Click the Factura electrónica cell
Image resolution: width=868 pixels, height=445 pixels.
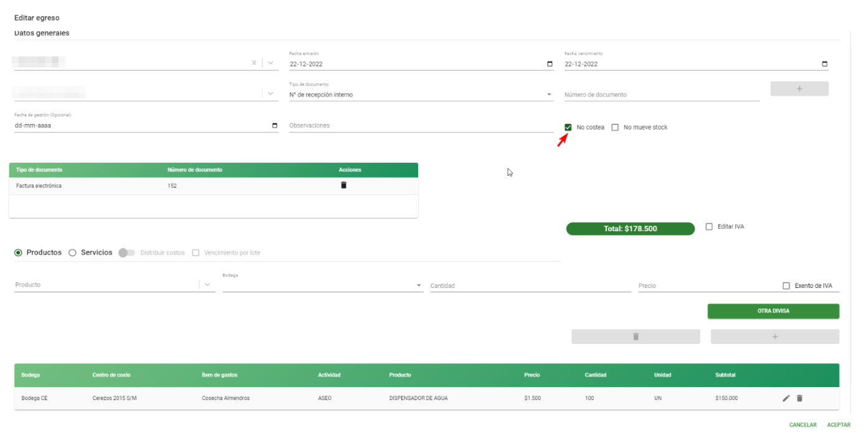(39, 186)
